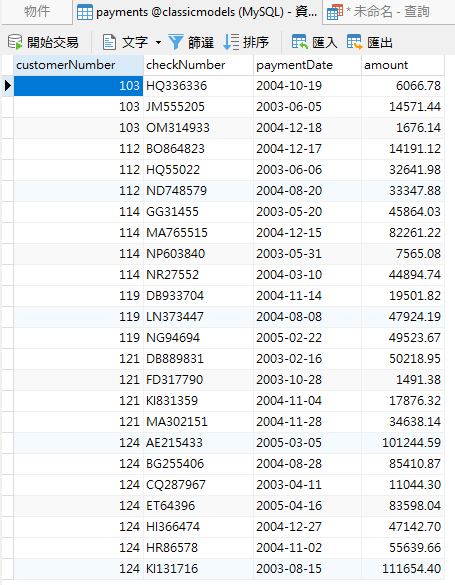This screenshot has height=585, width=455.
Task: Click the amount column header
Action: [403, 65]
